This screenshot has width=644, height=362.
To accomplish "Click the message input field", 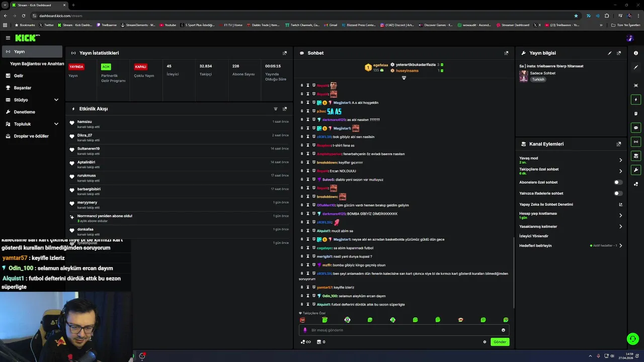I will [x=404, y=330].
